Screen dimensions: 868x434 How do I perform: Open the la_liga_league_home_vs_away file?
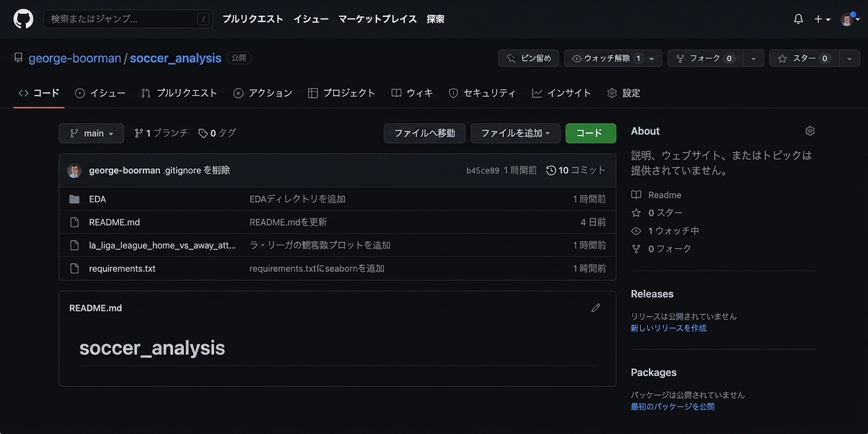(x=162, y=245)
